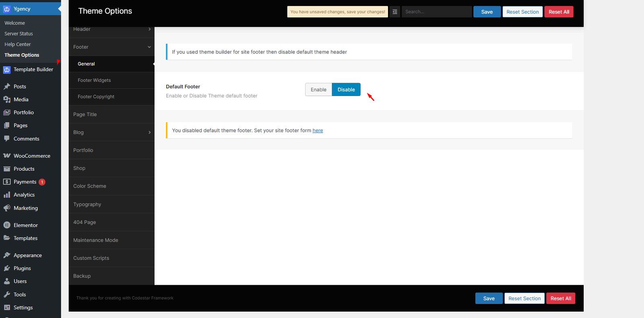Focus the theme options Search field

[x=436, y=12]
